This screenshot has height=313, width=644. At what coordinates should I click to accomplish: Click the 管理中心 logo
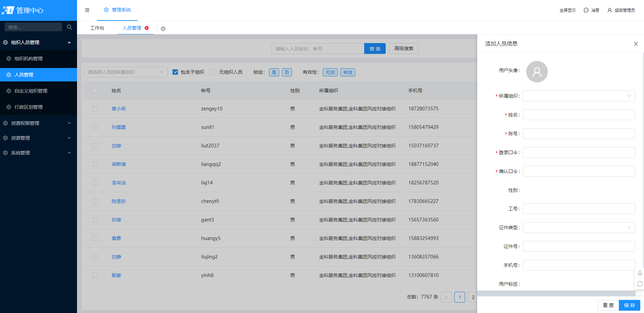coord(23,10)
